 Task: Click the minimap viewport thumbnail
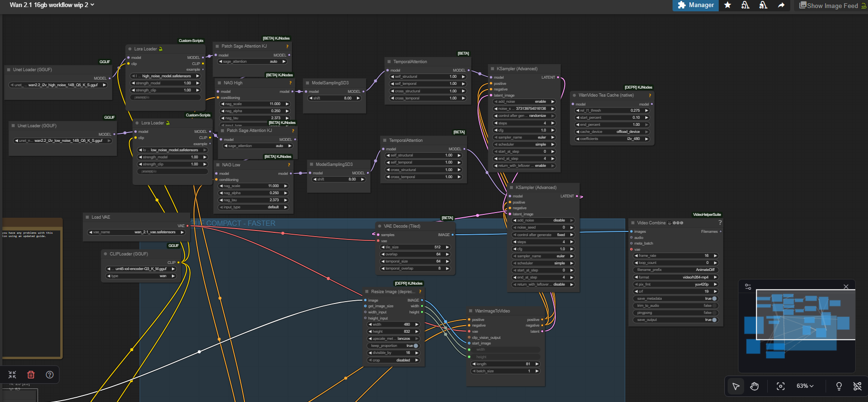[x=805, y=315]
